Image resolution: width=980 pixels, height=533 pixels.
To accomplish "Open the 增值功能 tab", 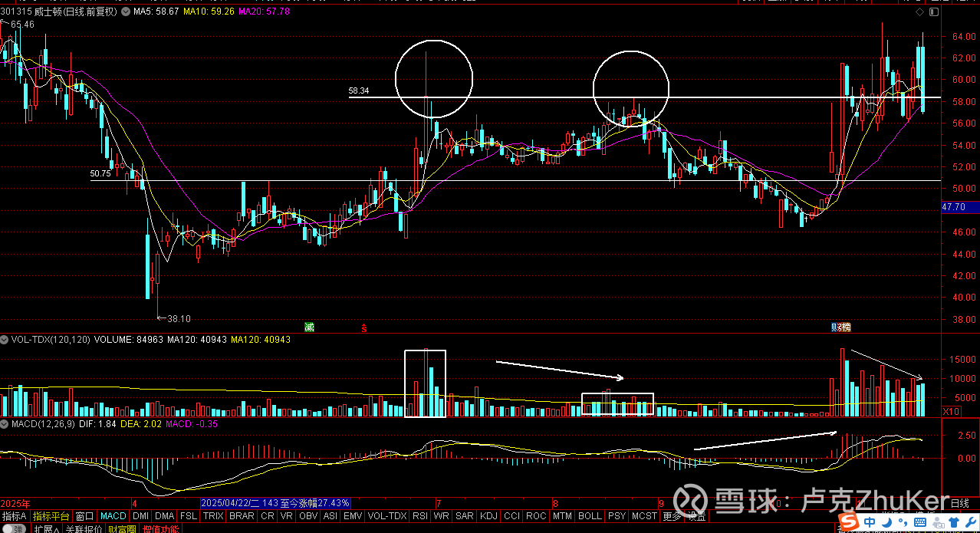I will point(160,528).
